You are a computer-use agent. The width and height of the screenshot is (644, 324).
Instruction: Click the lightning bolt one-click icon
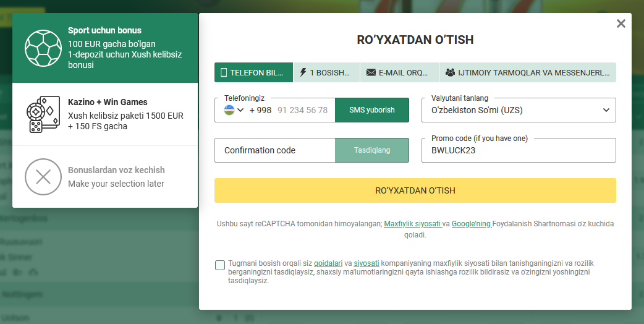pos(303,73)
